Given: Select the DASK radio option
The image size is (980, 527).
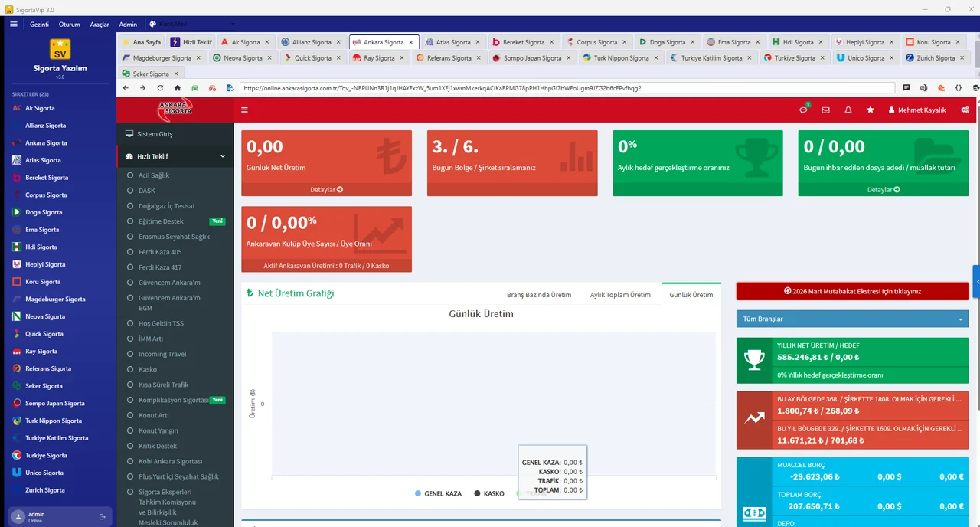Looking at the screenshot, I should 132,190.
